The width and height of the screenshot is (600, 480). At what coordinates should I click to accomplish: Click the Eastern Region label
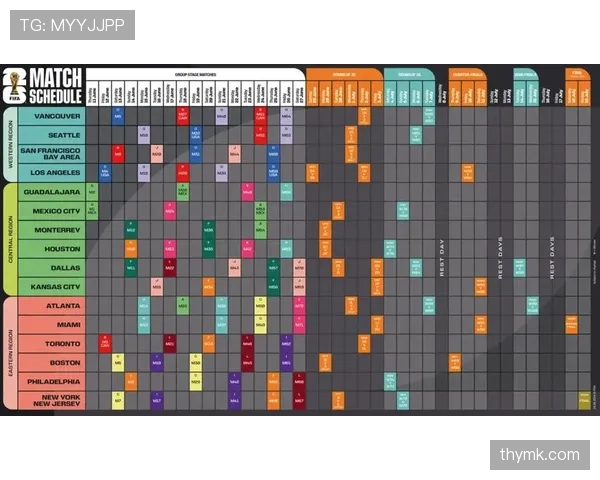click(10, 353)
